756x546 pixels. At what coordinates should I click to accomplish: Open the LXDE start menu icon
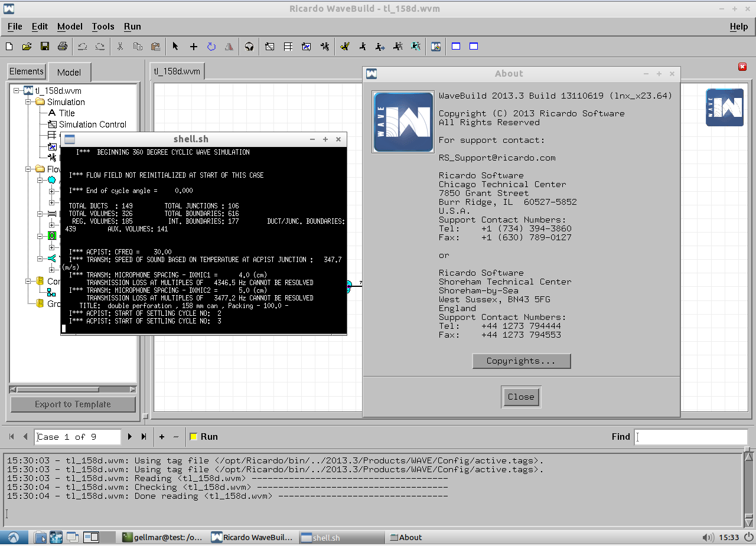(x=13, y=537)
